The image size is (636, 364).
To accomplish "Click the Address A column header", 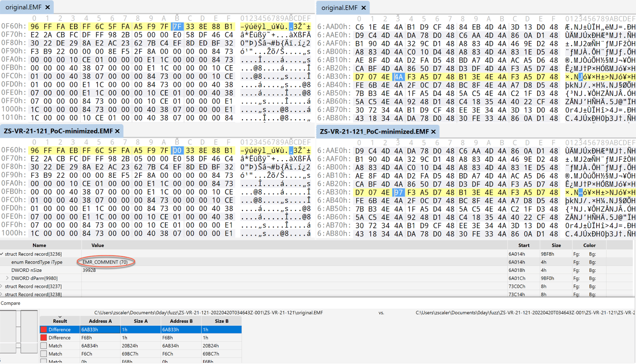I will (x=100, y=321).
